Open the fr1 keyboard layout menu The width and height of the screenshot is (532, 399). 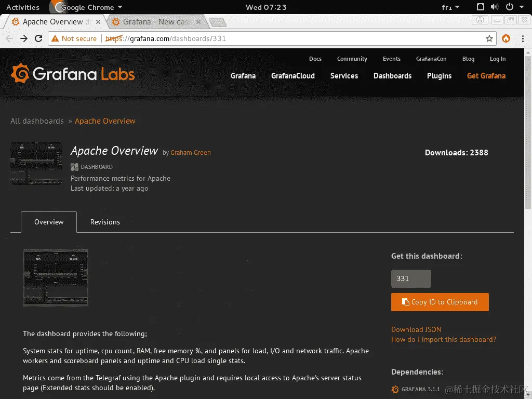(450, 7)
